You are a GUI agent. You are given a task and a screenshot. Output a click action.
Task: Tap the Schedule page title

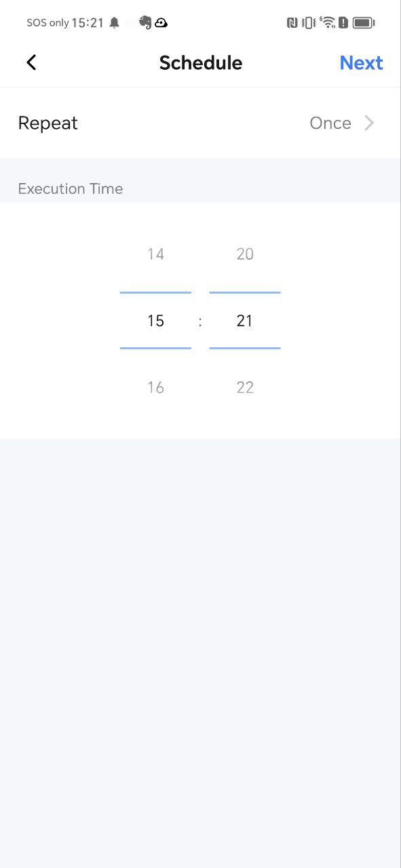click(201, 62)
